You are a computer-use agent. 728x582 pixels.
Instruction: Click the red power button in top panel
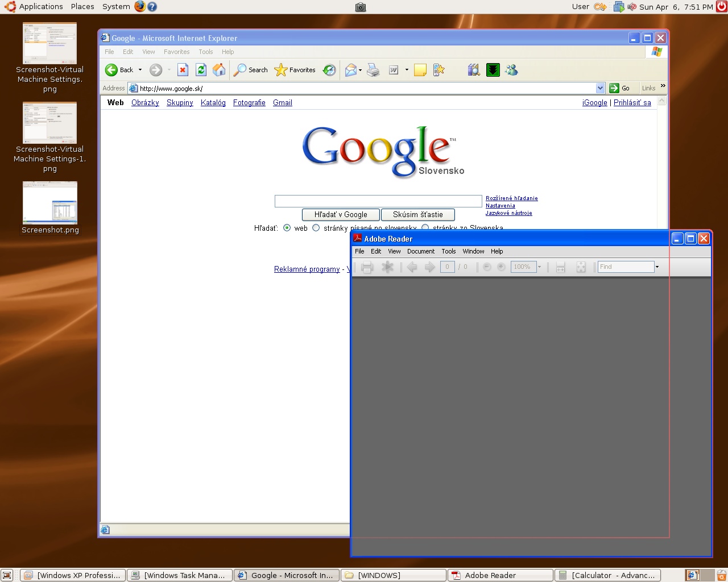(x=722, y=7)
